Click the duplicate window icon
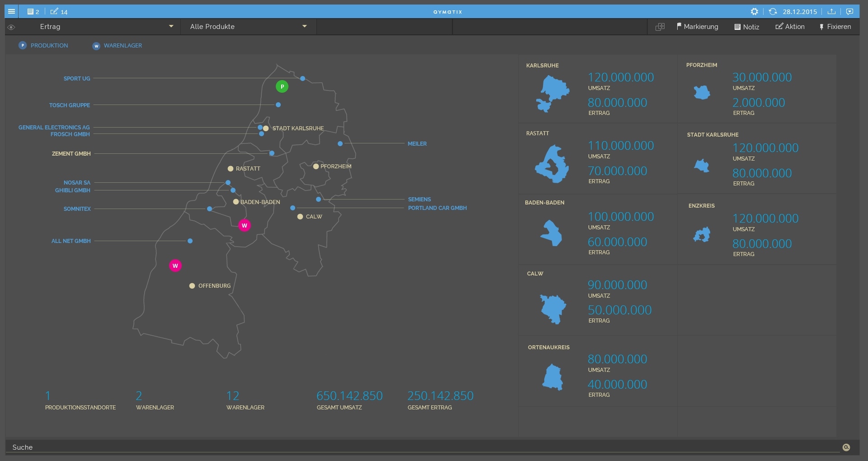The image size is (868, 461). click(x=660, y=27)
